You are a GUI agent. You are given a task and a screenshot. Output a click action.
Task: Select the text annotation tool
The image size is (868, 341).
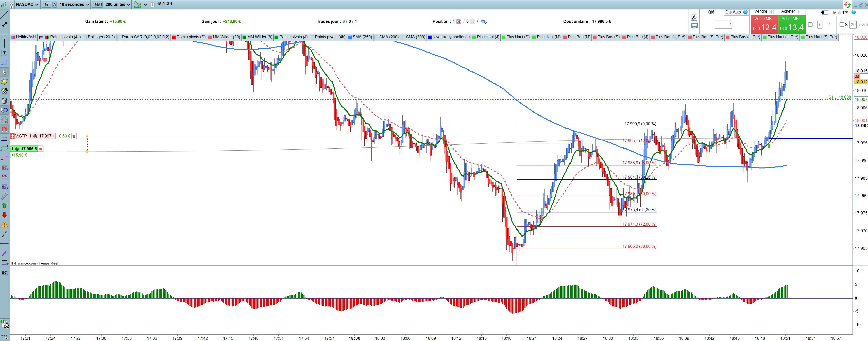point(4,53)
